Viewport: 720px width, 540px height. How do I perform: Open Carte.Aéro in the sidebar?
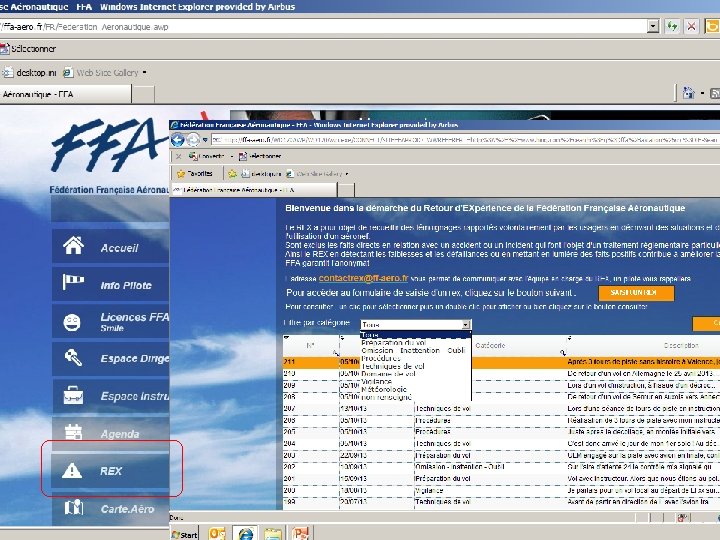[x=111, y=508]
